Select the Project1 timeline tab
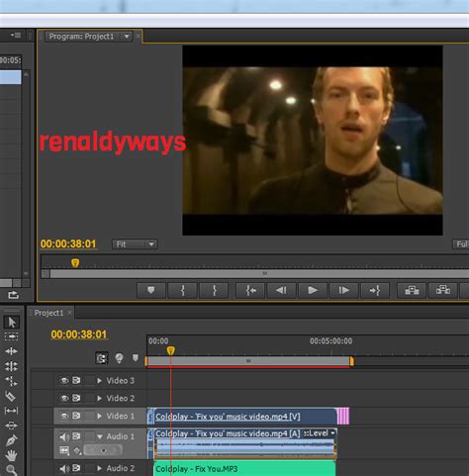469x476 pixels. click(48, 313)
